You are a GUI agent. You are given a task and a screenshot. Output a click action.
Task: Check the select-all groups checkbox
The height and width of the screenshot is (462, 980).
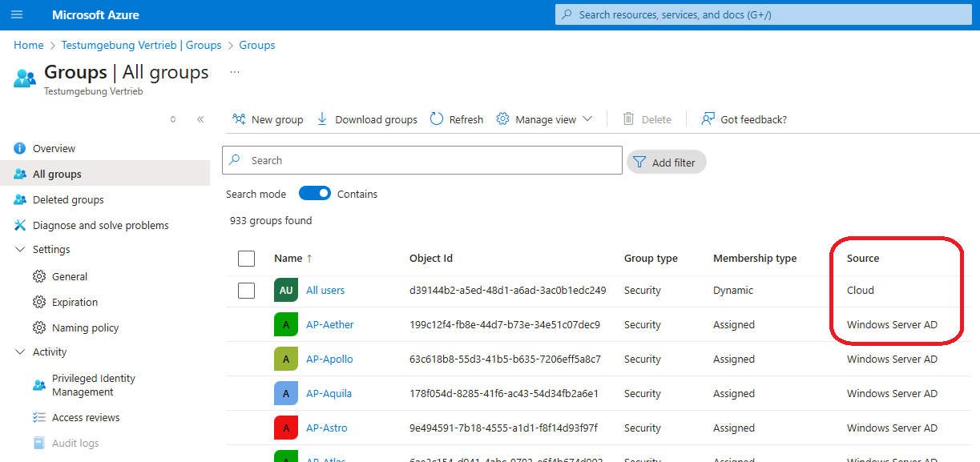point(247,258)
